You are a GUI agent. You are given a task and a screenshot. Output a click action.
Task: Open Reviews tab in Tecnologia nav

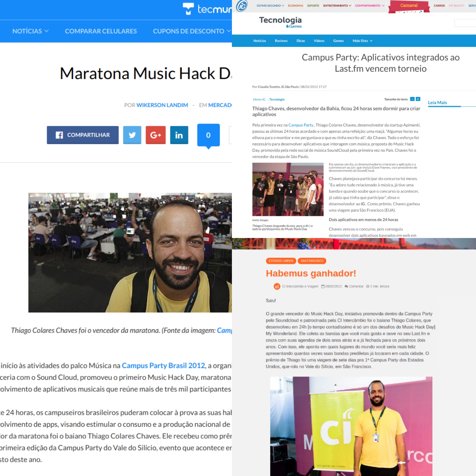(x=281, y=41)
